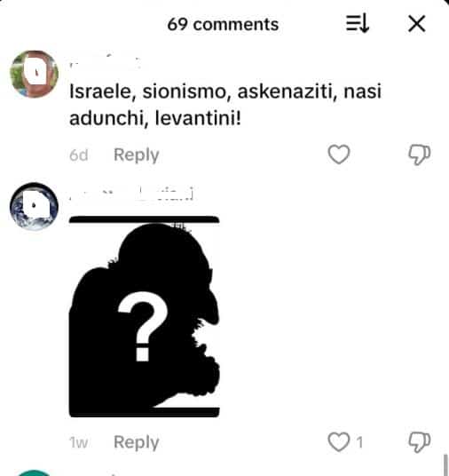Screen dimensions: 449x476
Task: Click the '6d' comment timestamp
Action: point(79,155)
